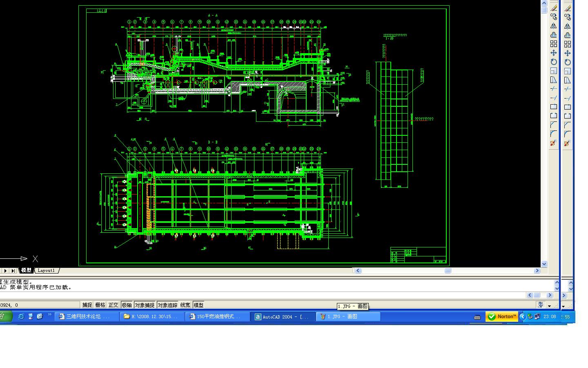
Task: Select Extend tool in toolbar nearest the drawing
Action: (x=554, y=98)
